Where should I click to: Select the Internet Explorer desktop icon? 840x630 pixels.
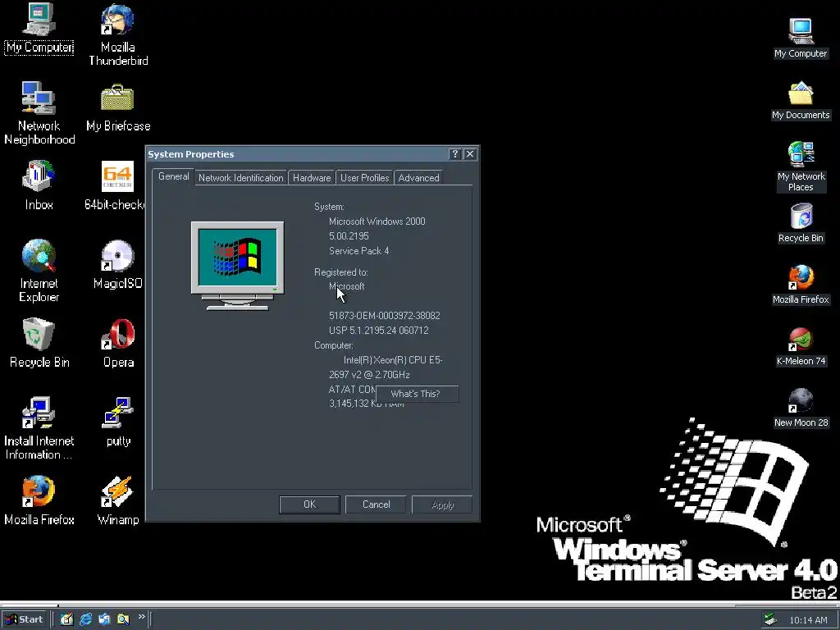point(39,271)
